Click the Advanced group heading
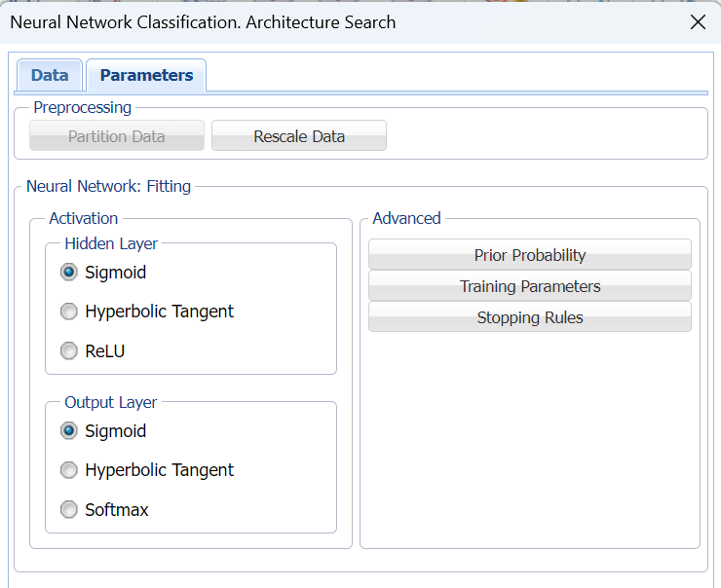The width and height of the screenshot is (721, 588). click(x=406, y=218)
